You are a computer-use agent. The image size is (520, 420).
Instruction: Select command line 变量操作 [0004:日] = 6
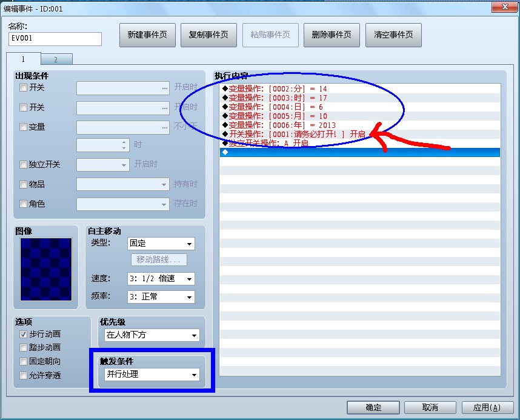tap(360, 107)
